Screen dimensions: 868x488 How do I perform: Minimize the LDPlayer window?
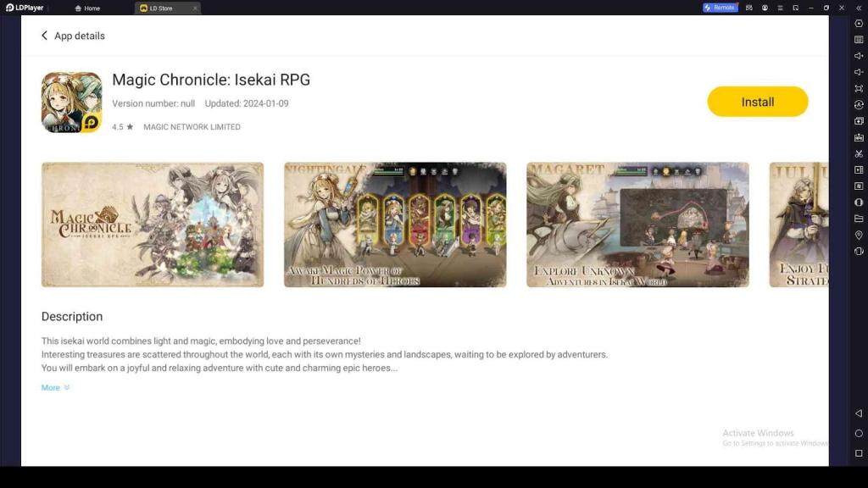pos(811,8)
